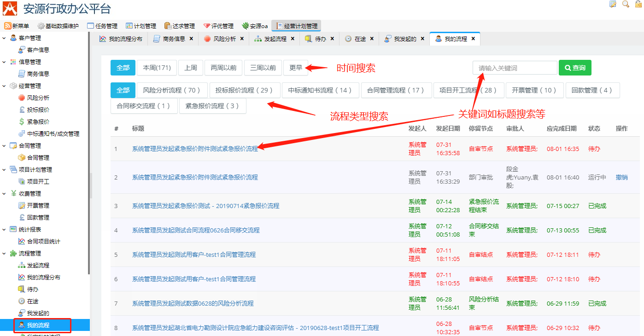The image size is (644, 336).
Task: Click the 客户信息 icon in sidebar
Action: (22, 50)
